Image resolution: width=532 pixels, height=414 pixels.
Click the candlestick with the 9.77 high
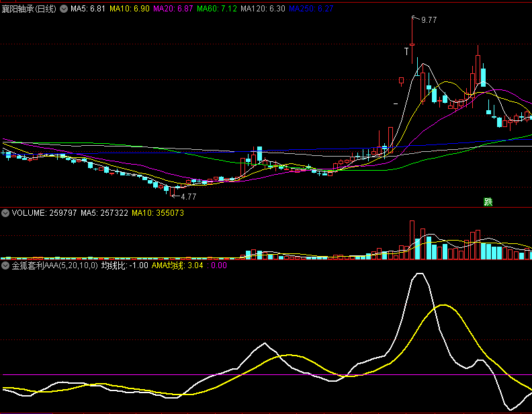coord(412,40)
